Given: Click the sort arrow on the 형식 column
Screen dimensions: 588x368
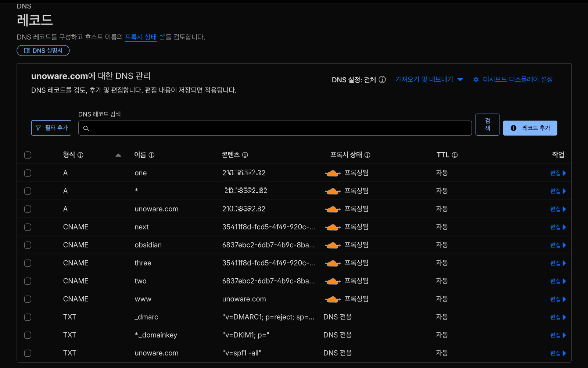Looking at the screenshot, I should coord(118,155).
